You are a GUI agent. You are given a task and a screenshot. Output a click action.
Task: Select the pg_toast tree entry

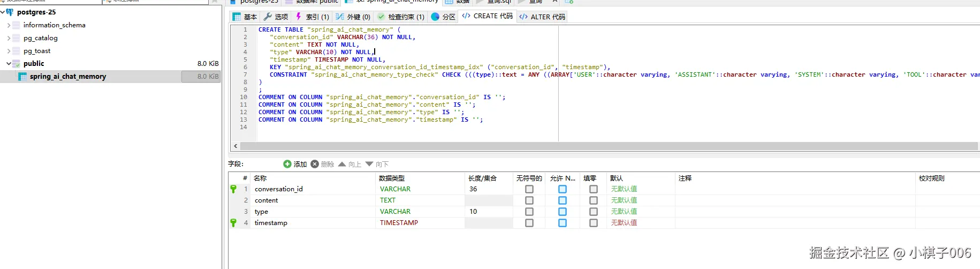click(x=37, y=51)
